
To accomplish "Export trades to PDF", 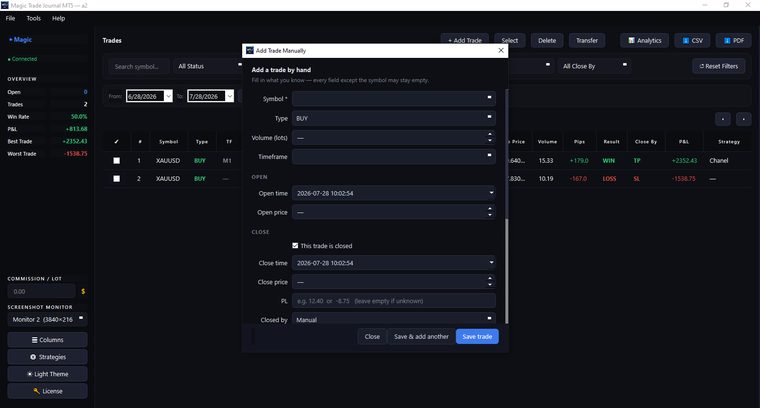I will coord(733,41).
